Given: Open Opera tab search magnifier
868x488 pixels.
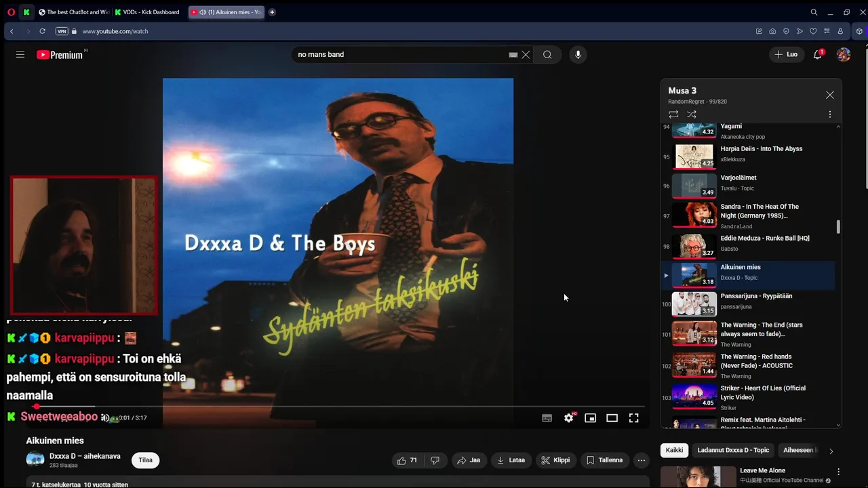Looking at the screenshot, I should (x=814, y=12).
